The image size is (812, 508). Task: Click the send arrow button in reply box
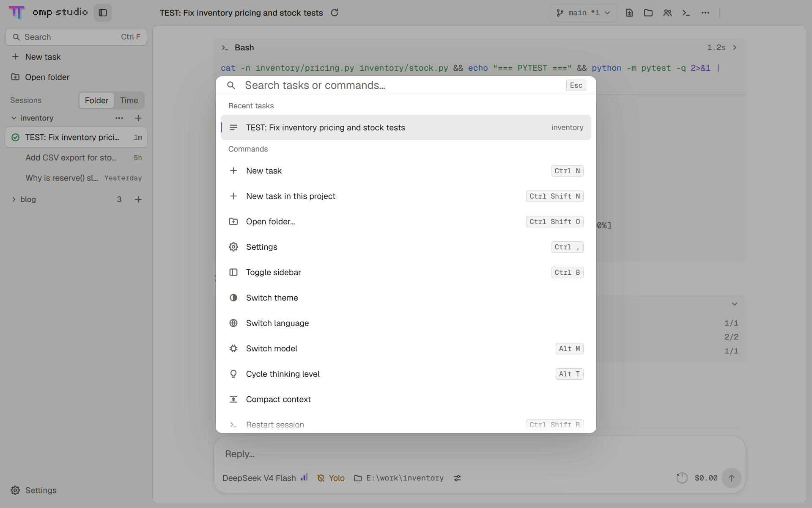[732, 478]
